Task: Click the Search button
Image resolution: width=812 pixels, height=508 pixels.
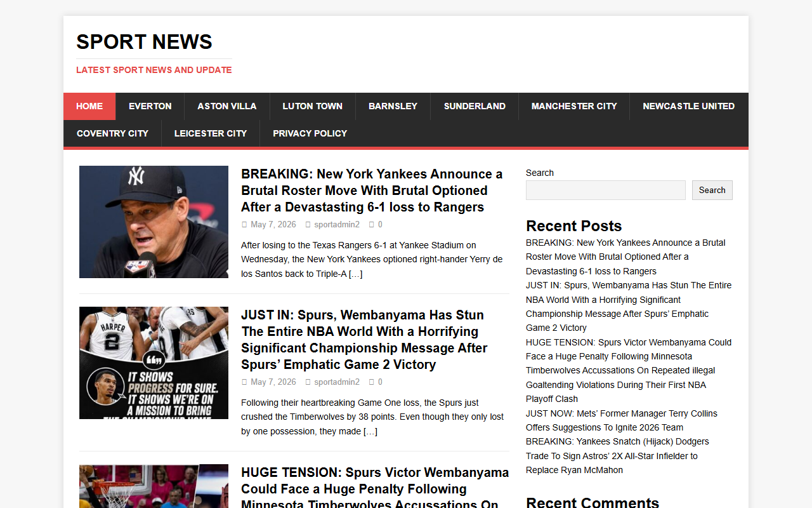Action: pyautogui.click(x=712, y=190)
